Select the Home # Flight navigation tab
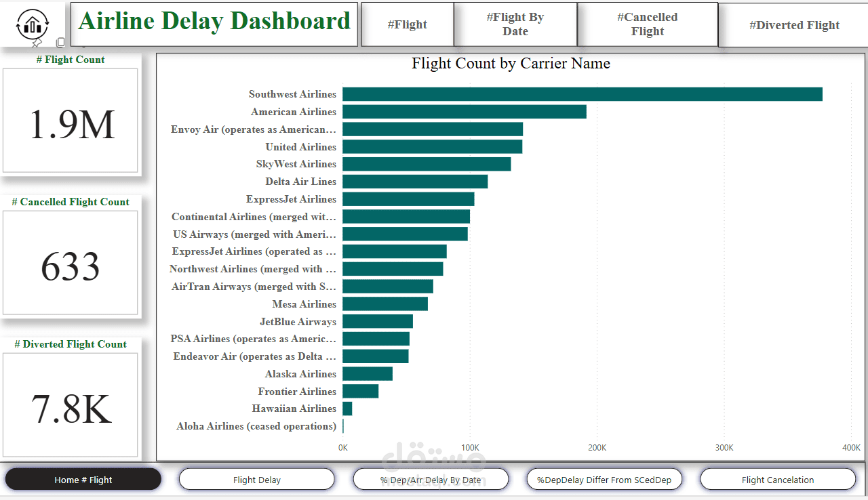This screenshot has height=500, width=868. click(x=83, y=480)
